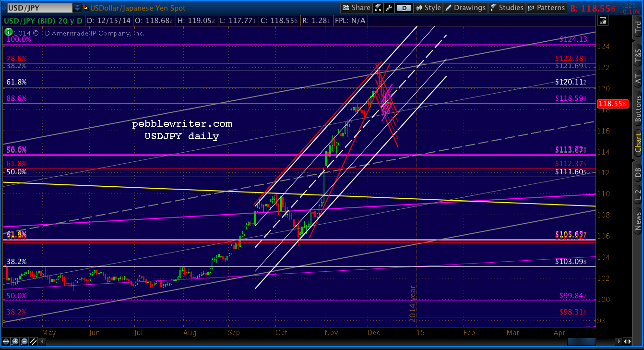Click the pebblewriter.com chart text label
The width and height of the screenshot is (644, 350).
(x=182, y=124)
